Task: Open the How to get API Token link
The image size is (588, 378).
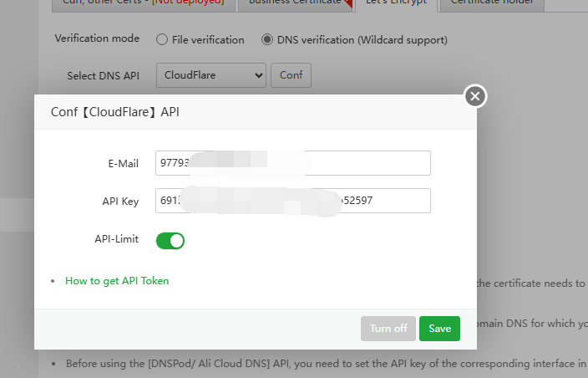Action: point(117,281)
